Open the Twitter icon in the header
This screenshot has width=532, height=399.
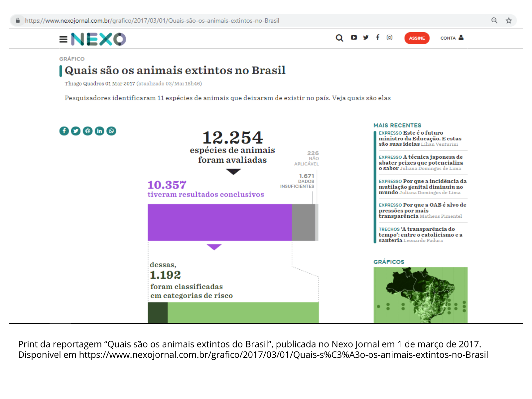pos(366,38)
